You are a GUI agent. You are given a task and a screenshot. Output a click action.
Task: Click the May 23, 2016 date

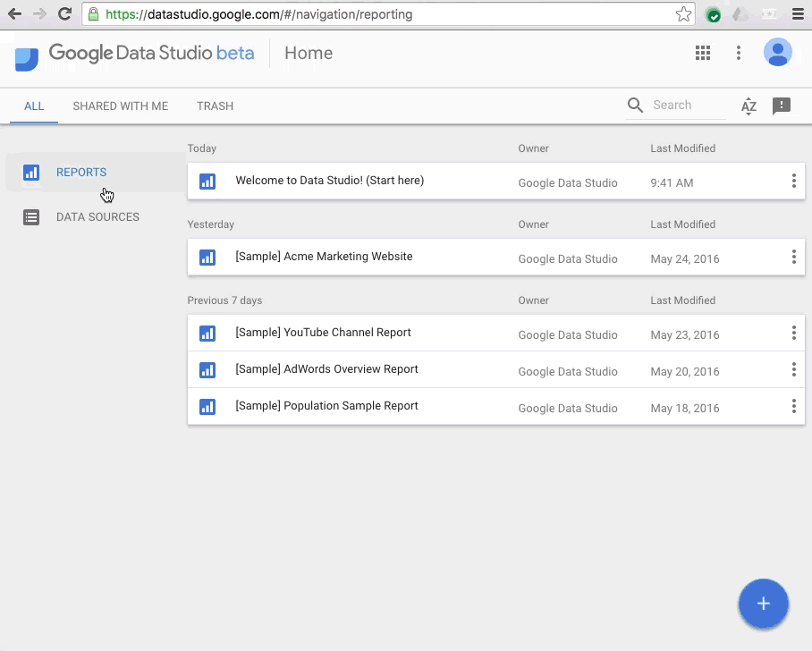[685, 335]
